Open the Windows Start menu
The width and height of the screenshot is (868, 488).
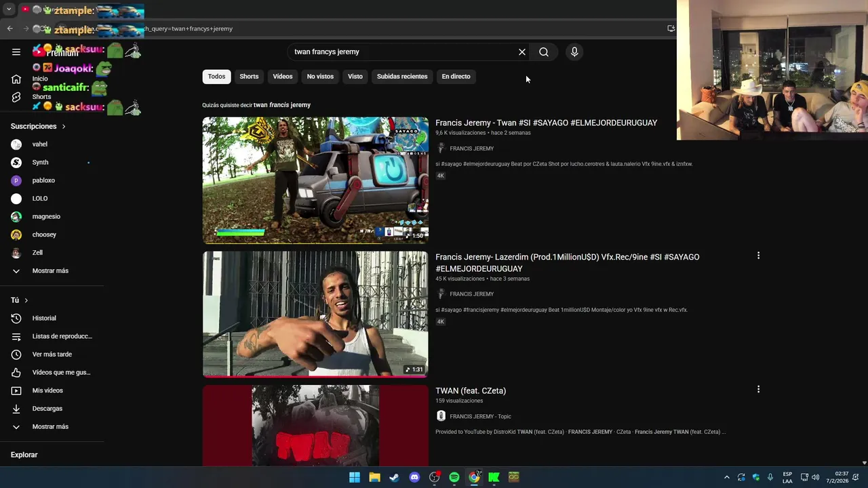tap(355, 477)
